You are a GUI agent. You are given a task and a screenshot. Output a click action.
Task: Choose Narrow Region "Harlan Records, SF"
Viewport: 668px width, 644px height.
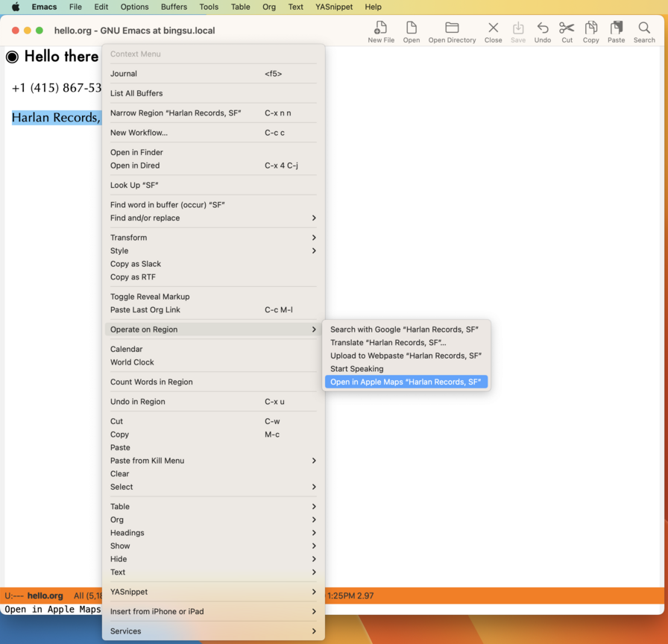pyautogui.click(x=213, y=113)
